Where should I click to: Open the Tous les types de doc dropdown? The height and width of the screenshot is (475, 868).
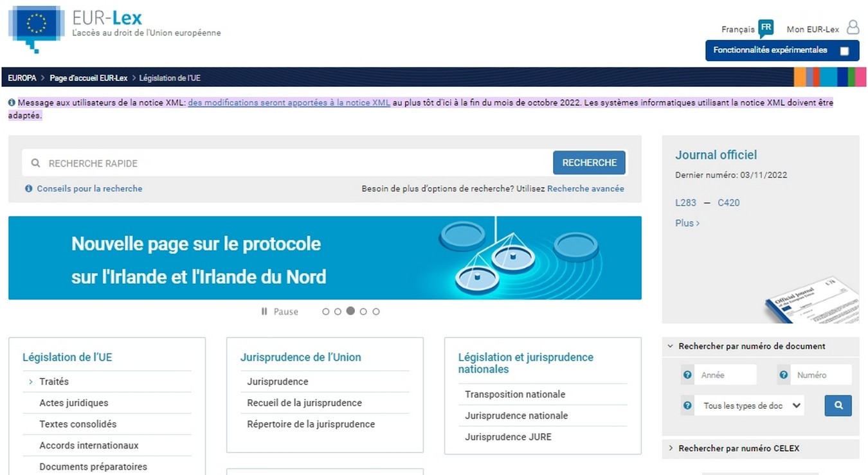click(749, 406)
